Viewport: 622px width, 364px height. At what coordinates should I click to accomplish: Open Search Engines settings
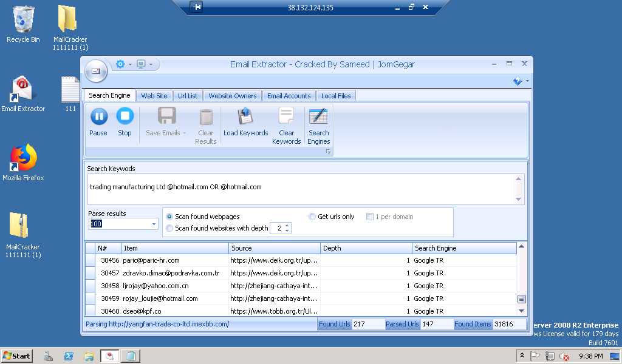coord(318,126)
